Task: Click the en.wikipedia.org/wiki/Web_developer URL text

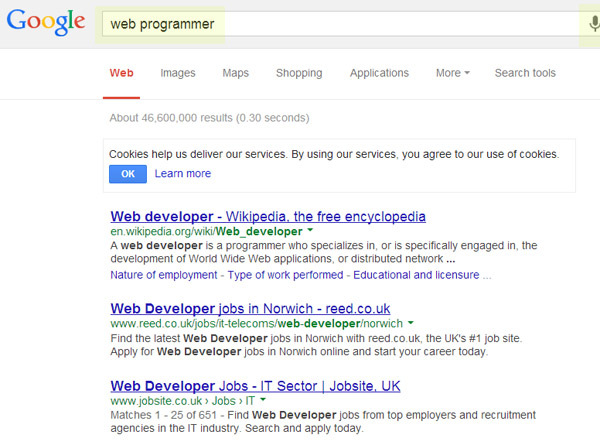Action: coord(206,231)
